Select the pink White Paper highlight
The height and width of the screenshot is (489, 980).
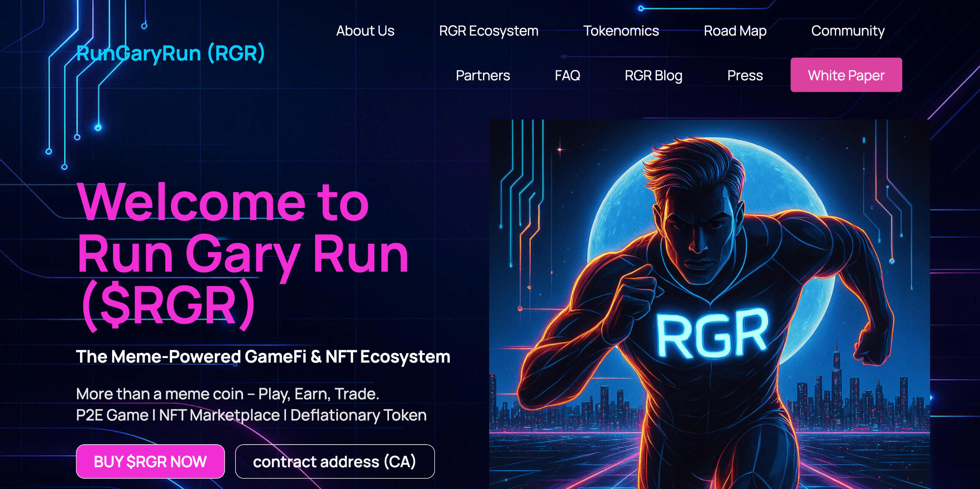point(846,75)
